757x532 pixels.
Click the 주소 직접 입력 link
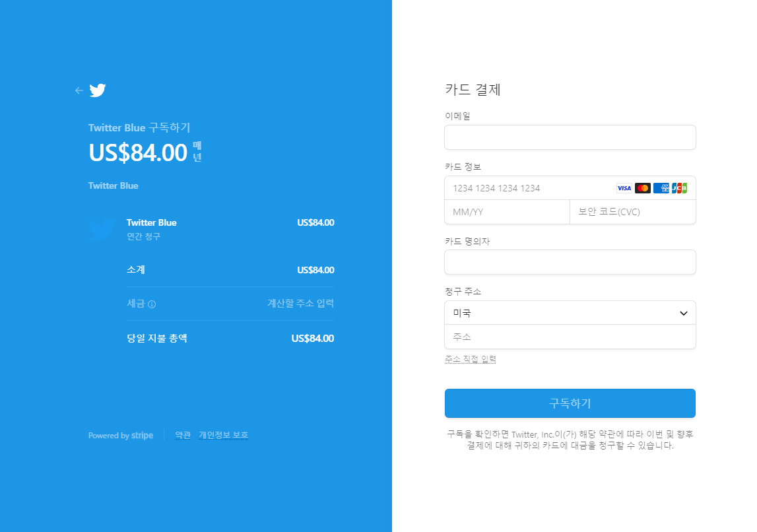point(470,359)
